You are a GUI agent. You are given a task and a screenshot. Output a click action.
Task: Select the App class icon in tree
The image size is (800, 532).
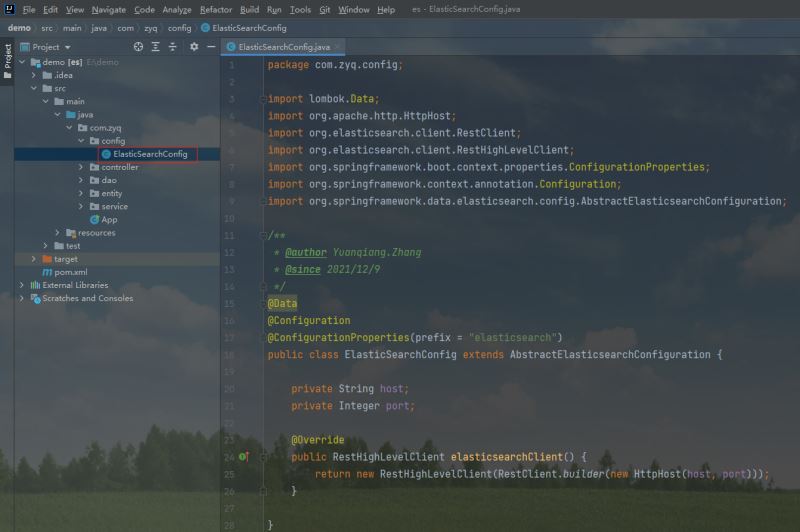coord(94,219)
